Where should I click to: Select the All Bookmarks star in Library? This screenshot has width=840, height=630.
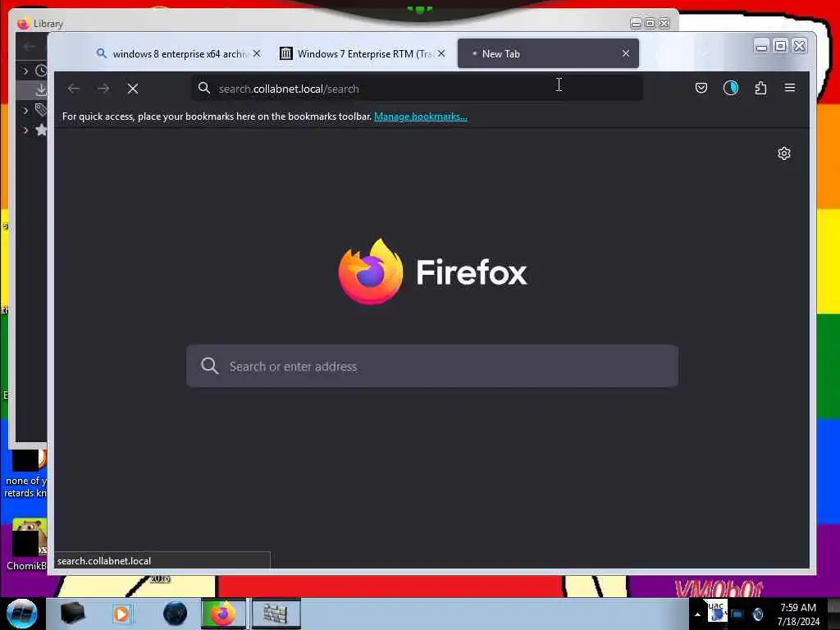coord(41,130)
